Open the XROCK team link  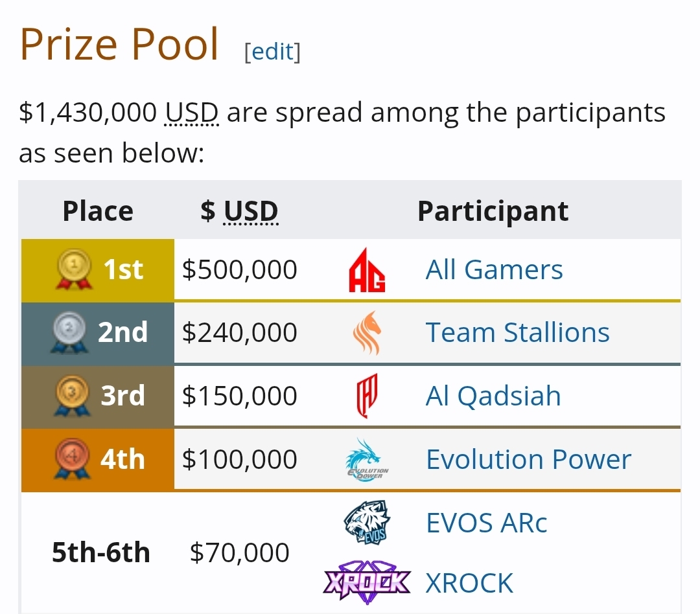(469, 584)
